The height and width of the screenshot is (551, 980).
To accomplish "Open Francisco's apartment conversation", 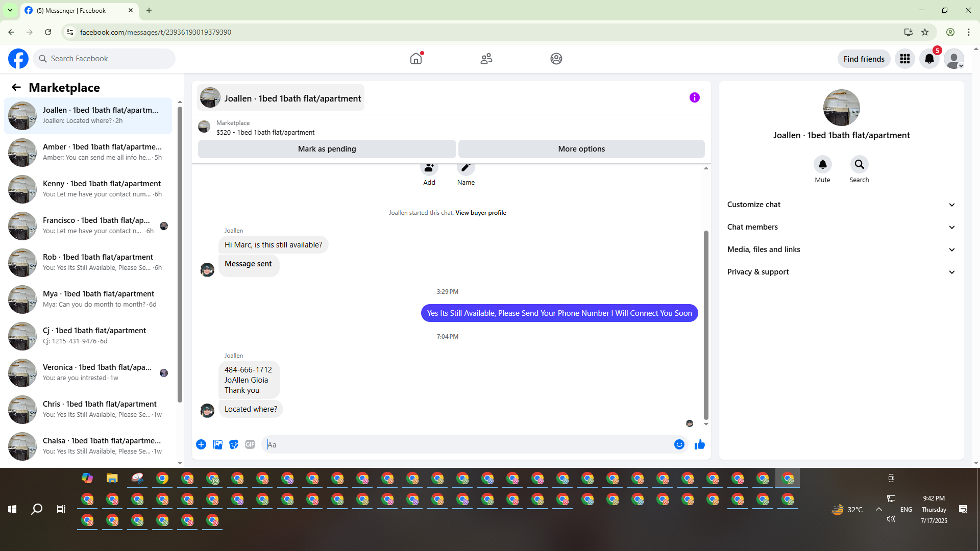I will click(x=88, y=226).
